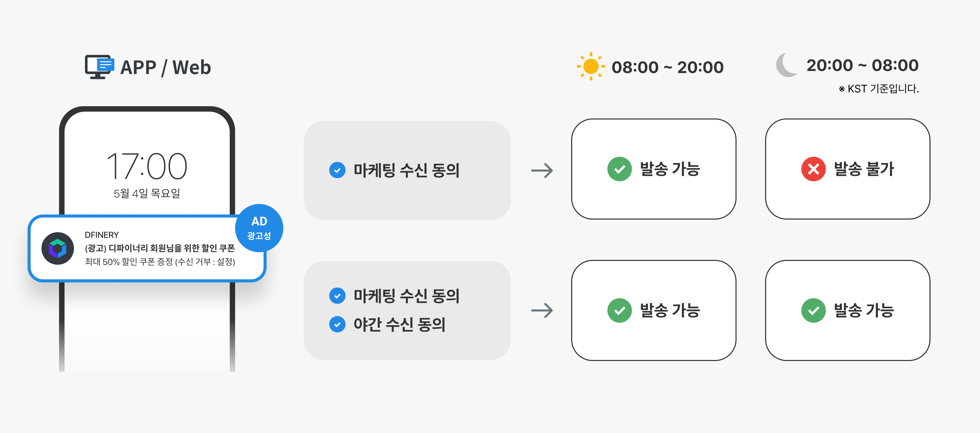Click the yellow sun icon
The image size is (980, 433).
pyautogui.click(x=591, y=67)
